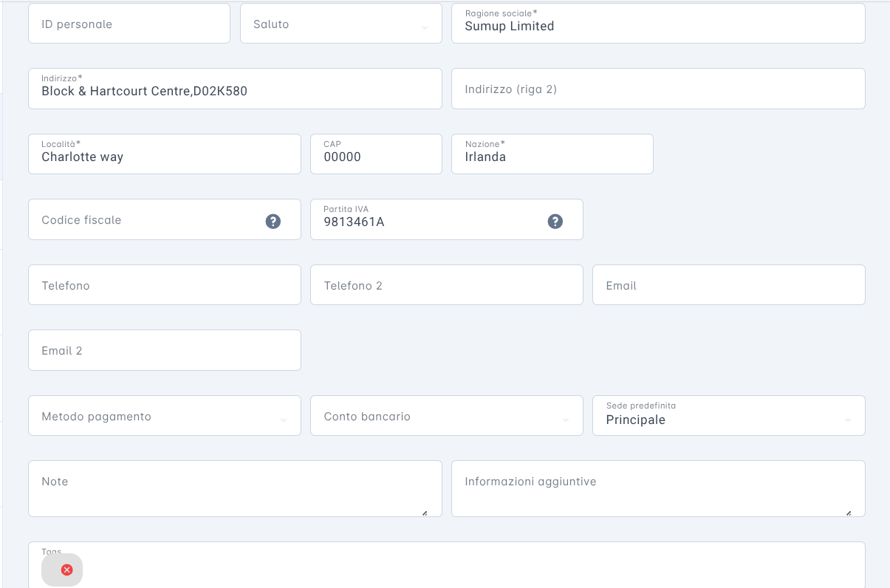
Task: Open the Partita IVA help icon
Action: 555,221
